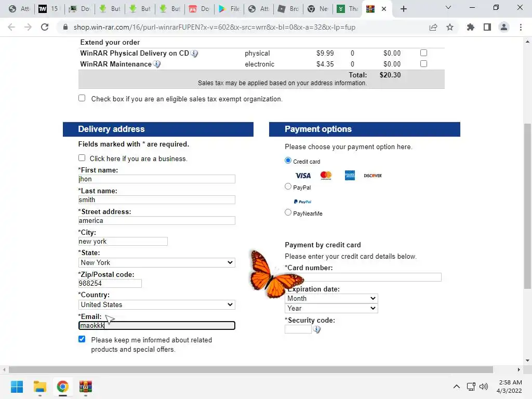Click the browser forward arrow

[28, 27]
